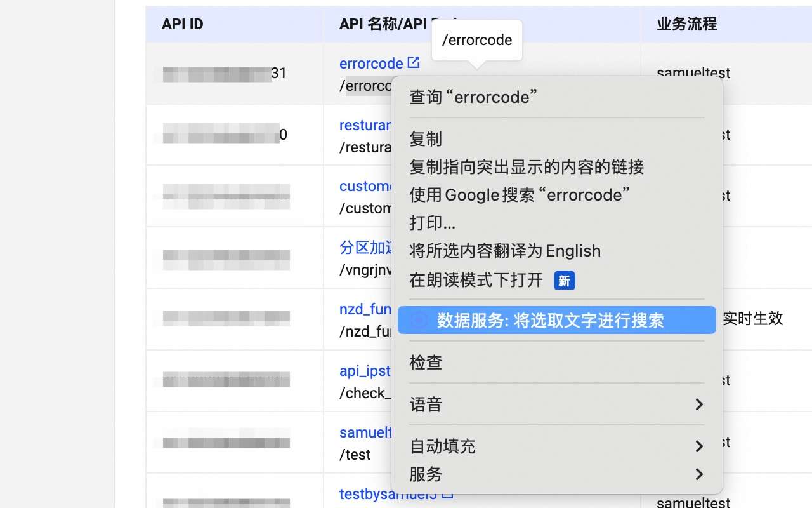The width and height of the screenshot is (812, 508).
Task: Open the testbysamuel API link
Action: [x=388, y=493]
